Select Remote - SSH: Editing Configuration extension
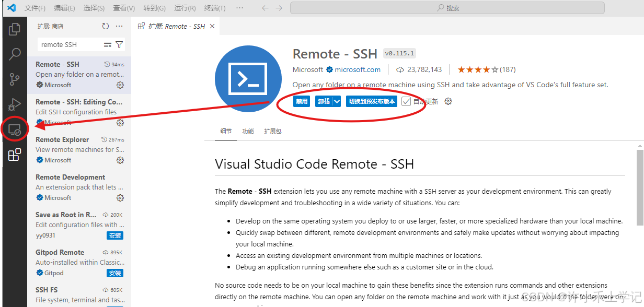 [x=79, y=113]
